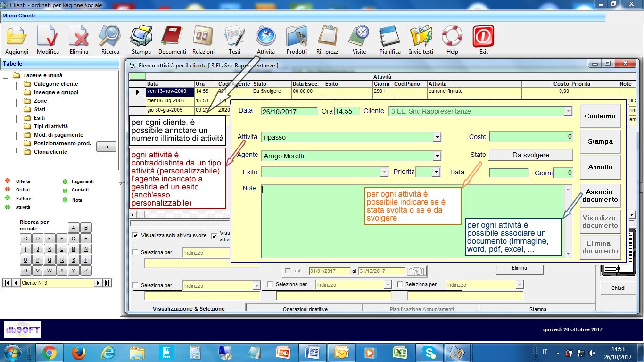This screenshot has width=644, height=362.
Task: Open Firefox from the taskbar
Action: tap(78, 352)
